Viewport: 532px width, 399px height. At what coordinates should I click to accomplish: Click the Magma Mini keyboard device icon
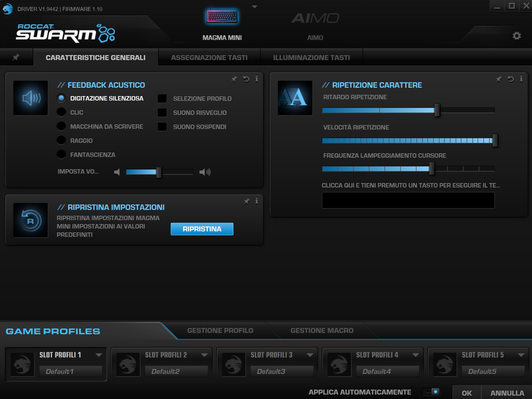[222, 17]
